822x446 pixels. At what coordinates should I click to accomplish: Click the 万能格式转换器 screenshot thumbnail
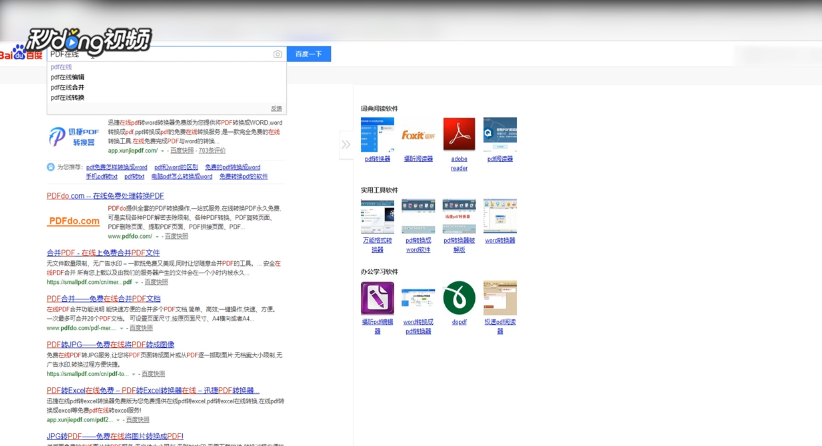click(x=377, y=216)
